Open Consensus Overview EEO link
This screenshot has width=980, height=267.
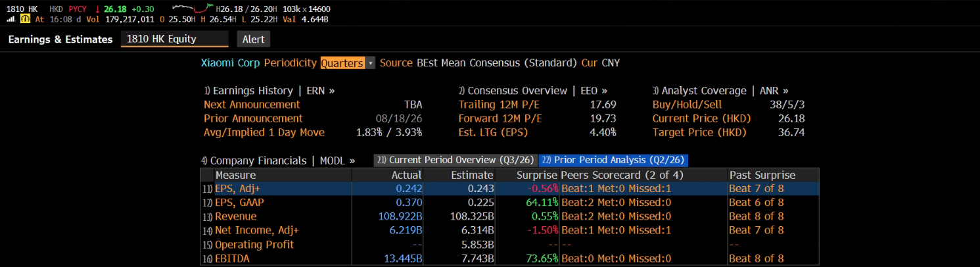click(x=533, y=91)
